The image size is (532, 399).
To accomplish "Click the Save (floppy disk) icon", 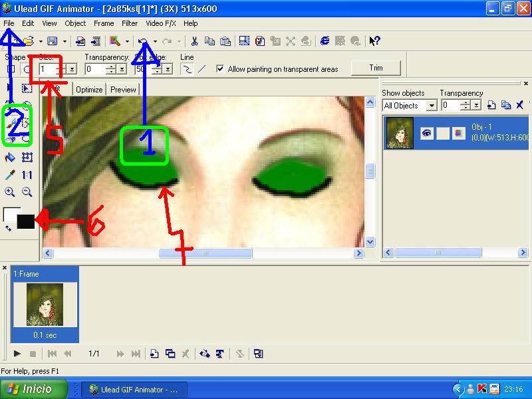I will coord(53,41).
